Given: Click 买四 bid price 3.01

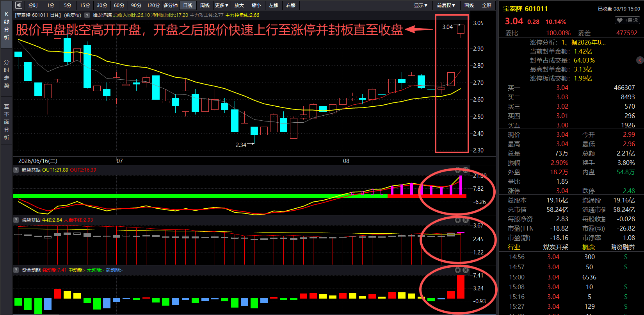Looking at the screenshot, I should [562, 116].
